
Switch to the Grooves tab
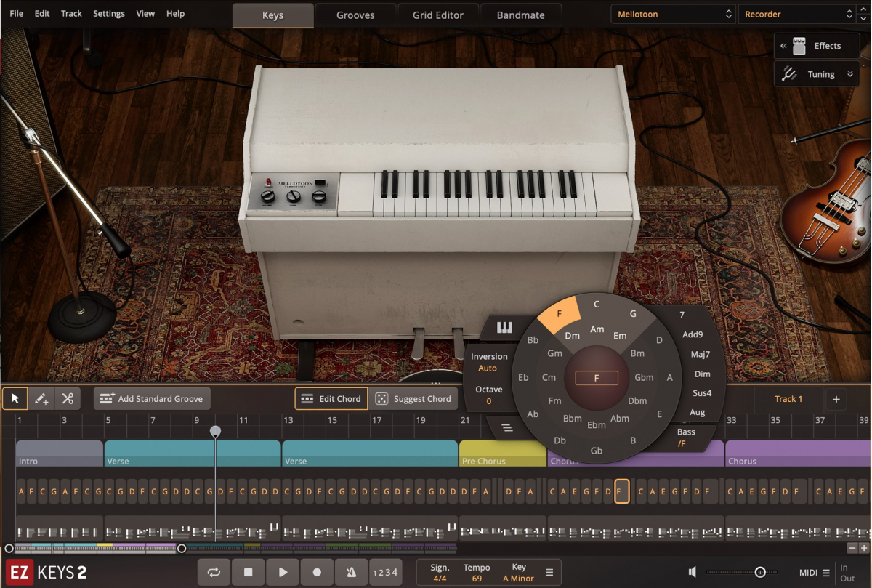tap(356, 15)
